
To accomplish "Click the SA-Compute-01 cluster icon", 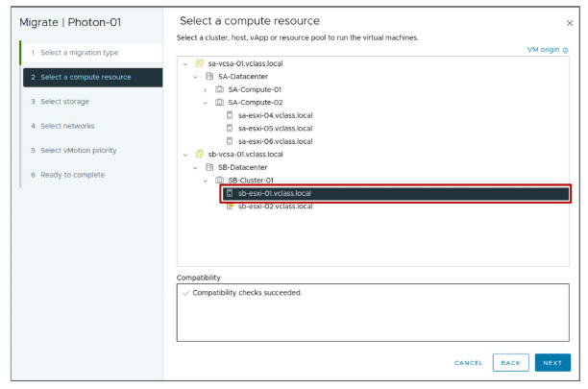I will tap(219, 89).
